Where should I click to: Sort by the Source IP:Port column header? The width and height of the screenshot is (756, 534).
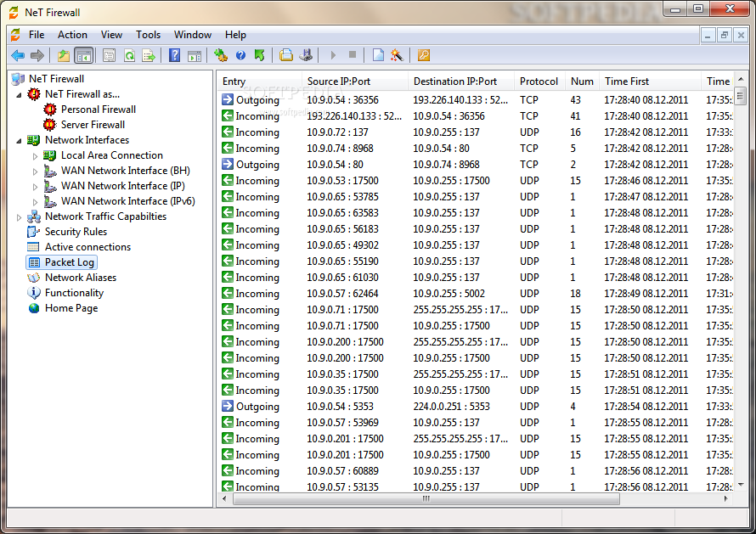coord(355,81)
